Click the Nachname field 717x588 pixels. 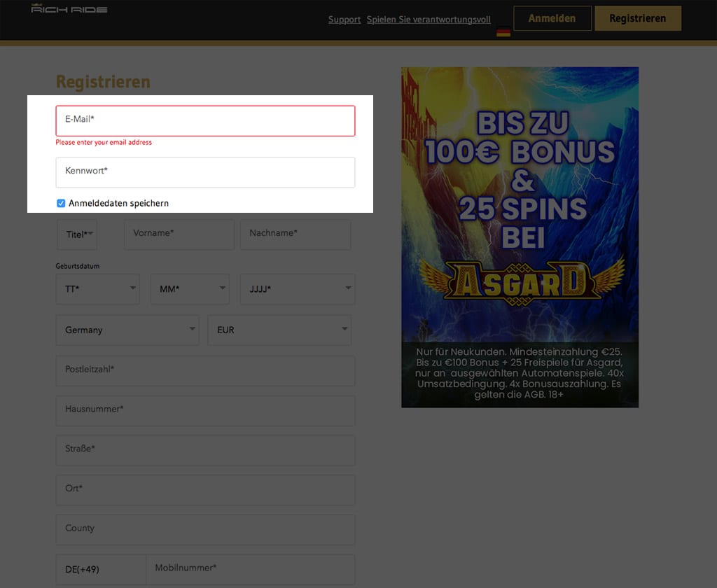tap(295, 234)
